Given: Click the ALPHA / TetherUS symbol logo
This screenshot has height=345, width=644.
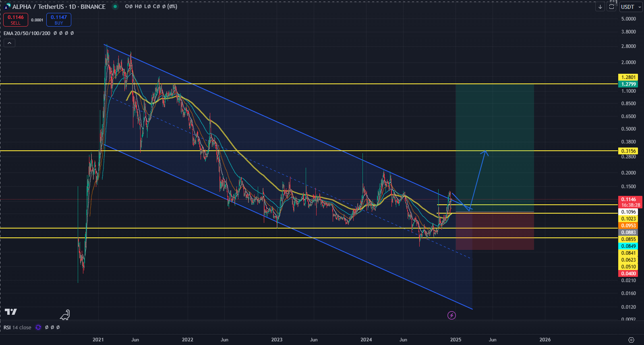Looking at the screenshot, I should [7, 6].
